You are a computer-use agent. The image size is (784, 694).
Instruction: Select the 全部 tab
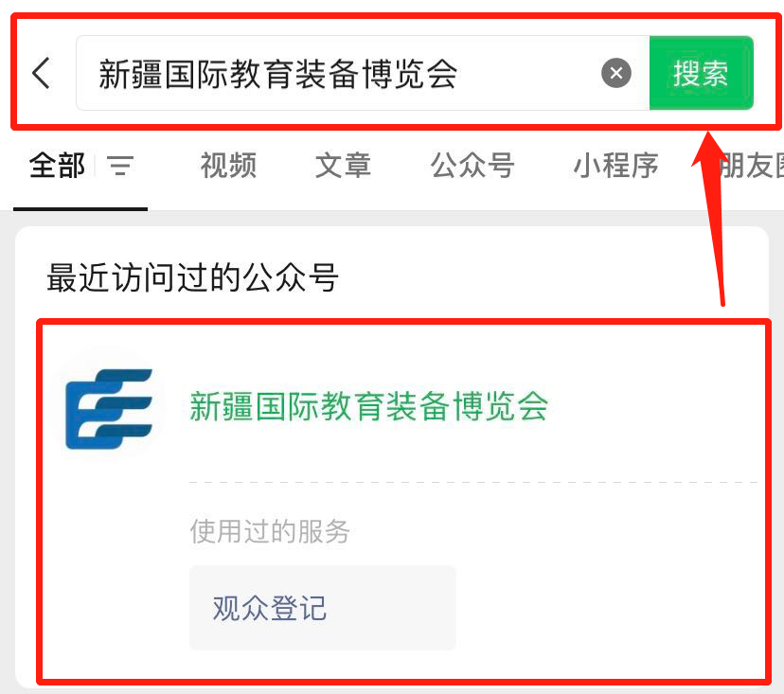tap(57, 166)
